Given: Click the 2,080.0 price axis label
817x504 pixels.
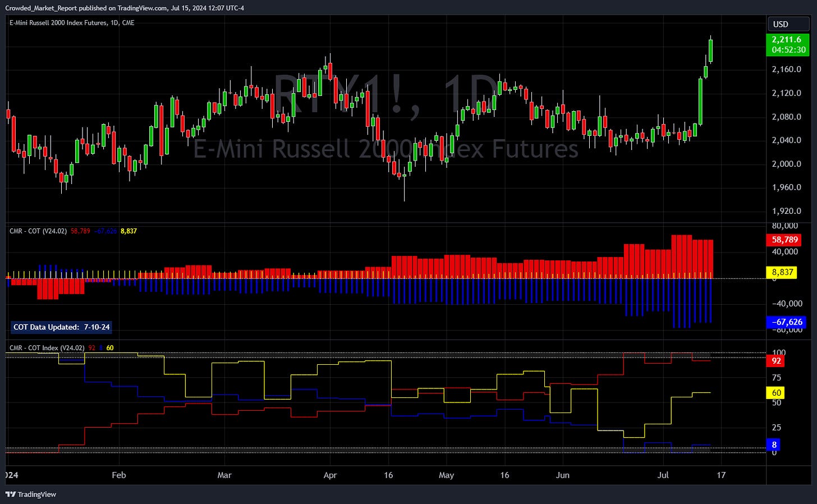Looking at the screenshot, I should click(787, 117).
